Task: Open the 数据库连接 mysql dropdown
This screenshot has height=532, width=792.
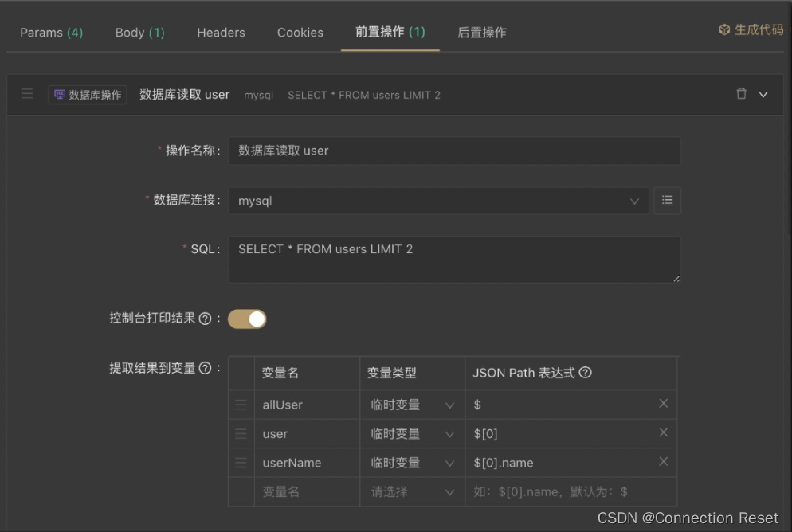Action: 438,201
